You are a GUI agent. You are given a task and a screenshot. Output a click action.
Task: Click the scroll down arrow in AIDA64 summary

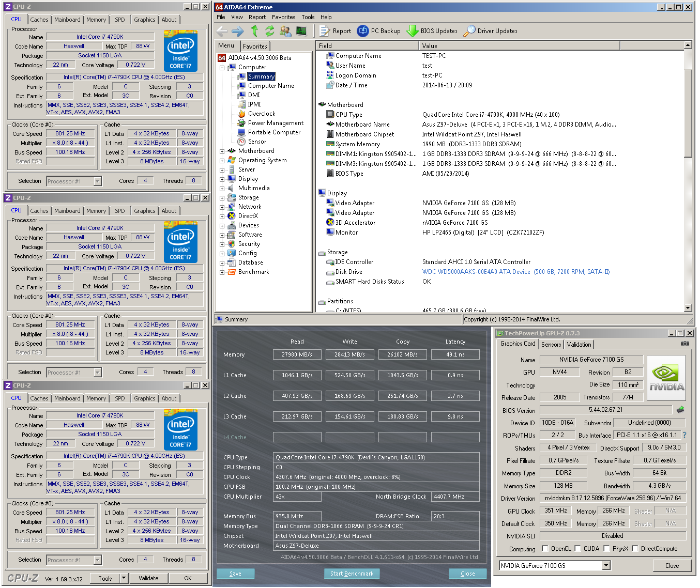pyautogui.click(x=688, y=308)
